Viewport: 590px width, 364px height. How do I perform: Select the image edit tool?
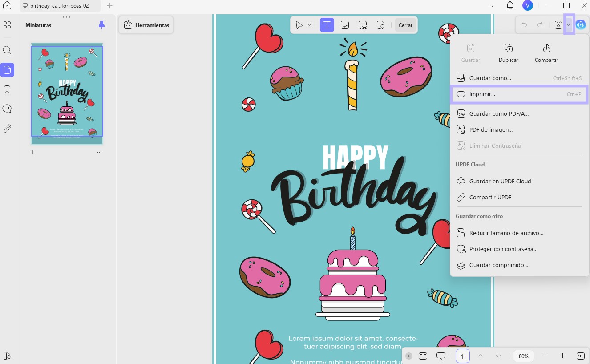pos(345,25)
